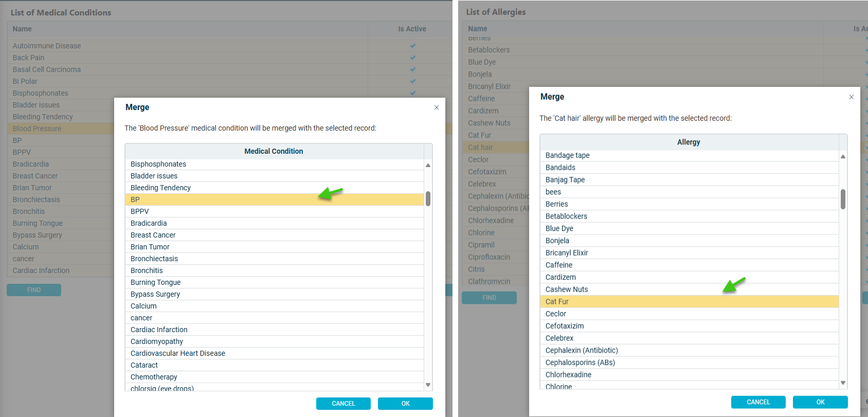The width and height of the screenshot is (868, 417).
Task: Select Banjag Tape in allergy merge list
Action: [690, 180]
